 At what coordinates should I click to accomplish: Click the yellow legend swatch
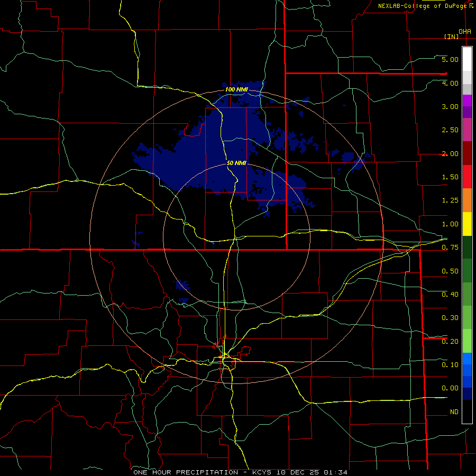(467, 224)
